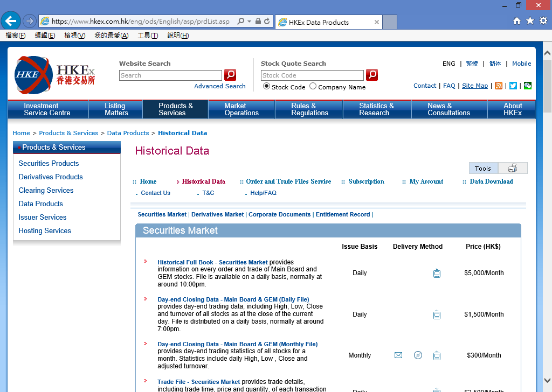This screenshot has height=392, width=552.
Task: Click Hosting Services in sidebar
Action: click(45, 230)
